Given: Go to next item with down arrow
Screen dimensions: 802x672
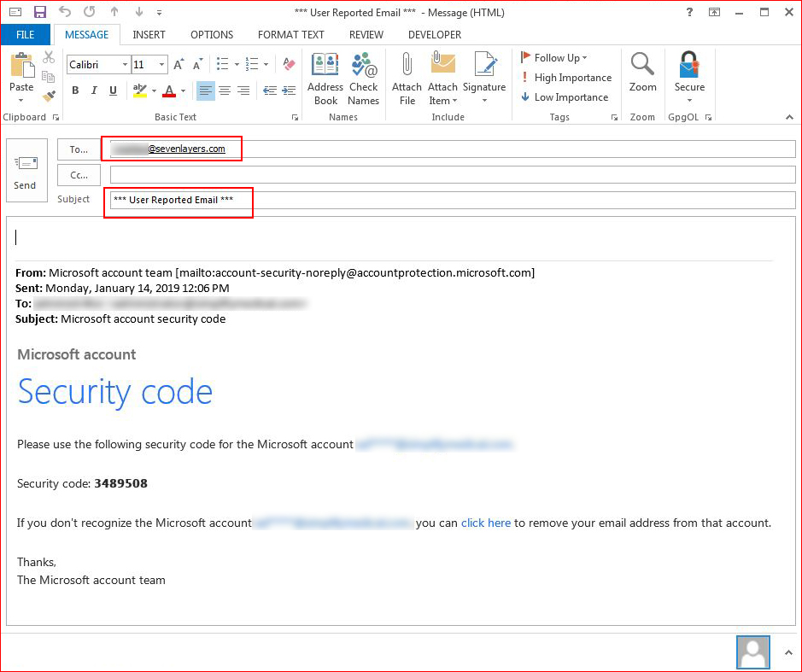Looking at the screenshot, I should [x=138, y=12].
